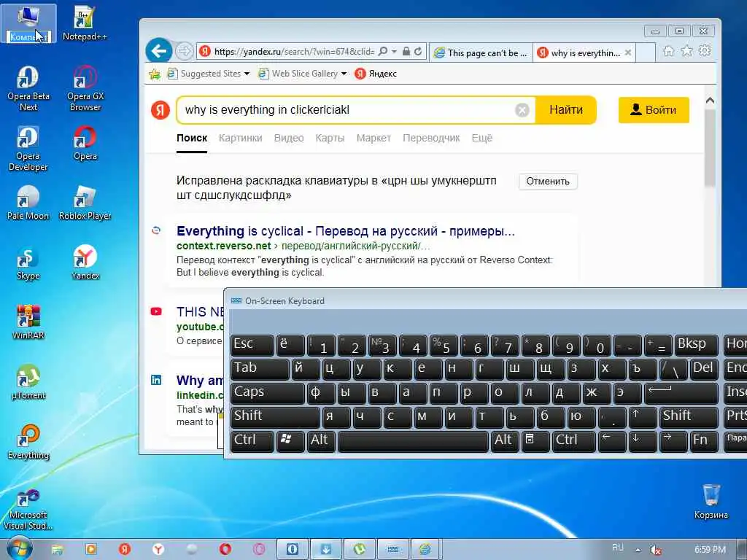Screen dimensions: 747x560
Task: Open Картинки search tab
Action: [x=240, y=138]
